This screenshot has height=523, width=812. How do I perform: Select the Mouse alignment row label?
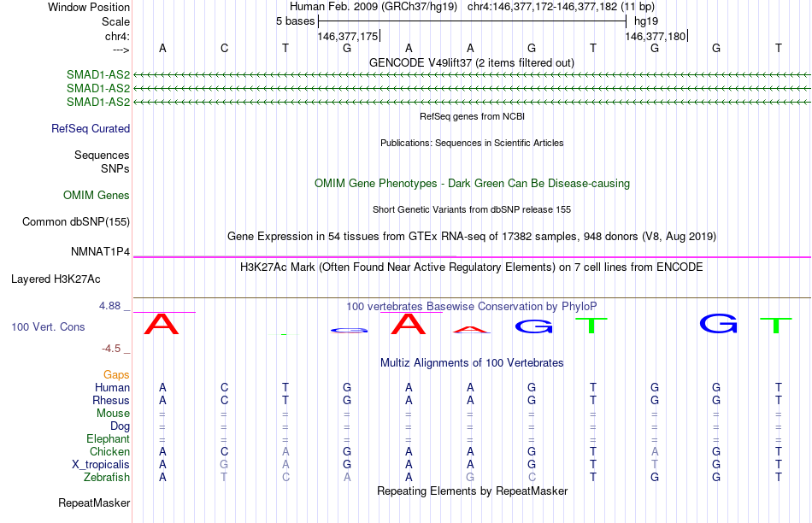click(113, 414)
